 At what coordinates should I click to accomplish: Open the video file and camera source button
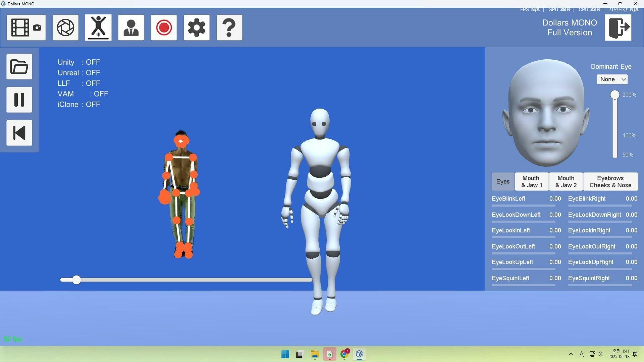click(26, 27)
